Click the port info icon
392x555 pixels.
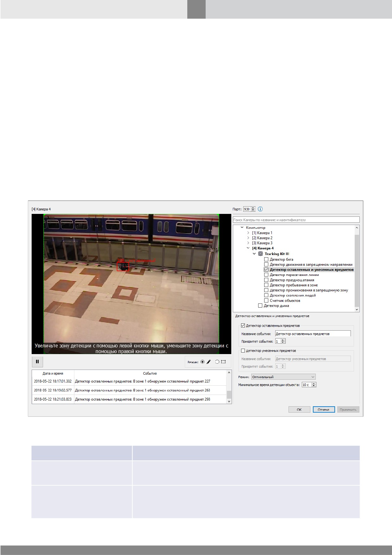(x=260, y=209)
